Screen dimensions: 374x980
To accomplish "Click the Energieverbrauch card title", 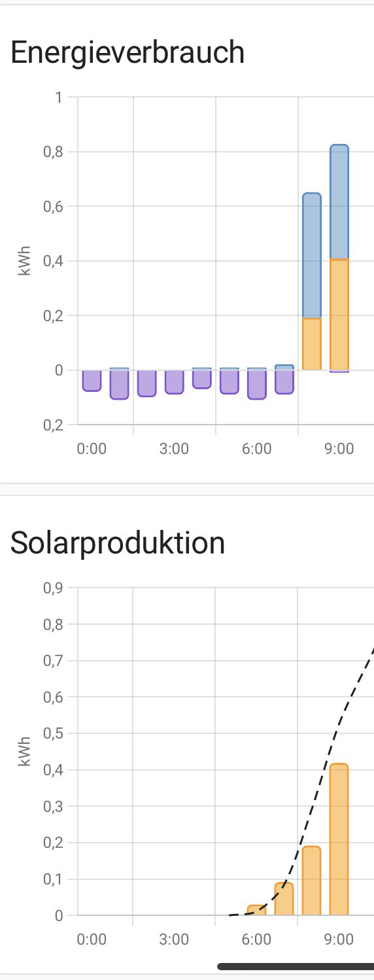I will (127, 52).
